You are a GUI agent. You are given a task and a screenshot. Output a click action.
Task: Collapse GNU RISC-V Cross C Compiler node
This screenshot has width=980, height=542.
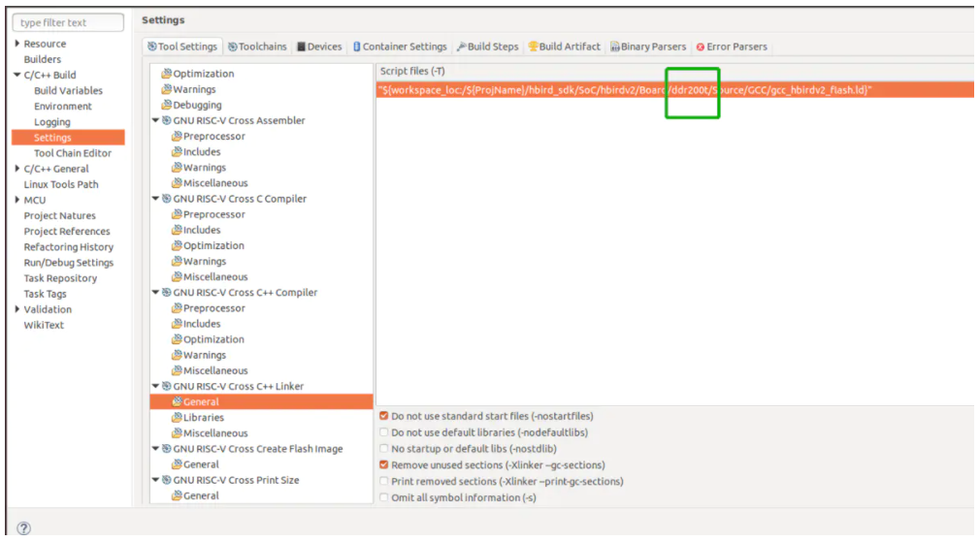[155, 199]
